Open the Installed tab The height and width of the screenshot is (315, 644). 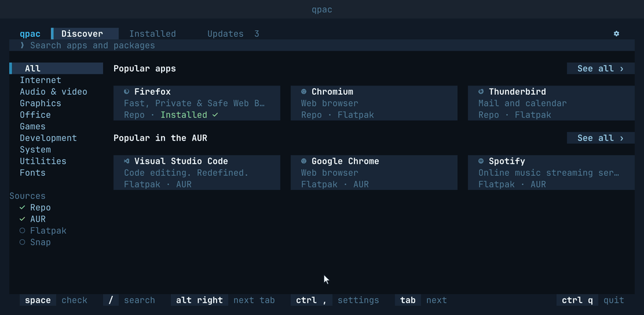[x=152, y=34]
